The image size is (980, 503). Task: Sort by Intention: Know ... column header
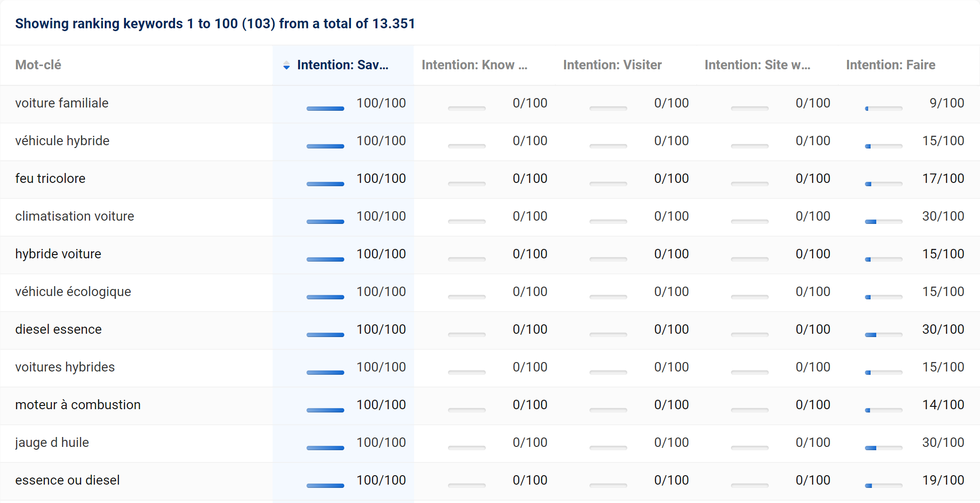pos(474,65)
